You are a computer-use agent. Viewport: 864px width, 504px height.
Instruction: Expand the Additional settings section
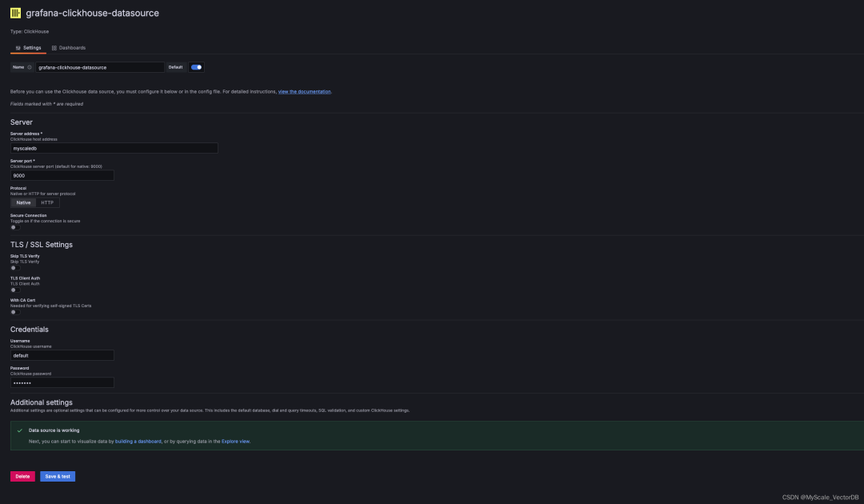click(42, 402)
